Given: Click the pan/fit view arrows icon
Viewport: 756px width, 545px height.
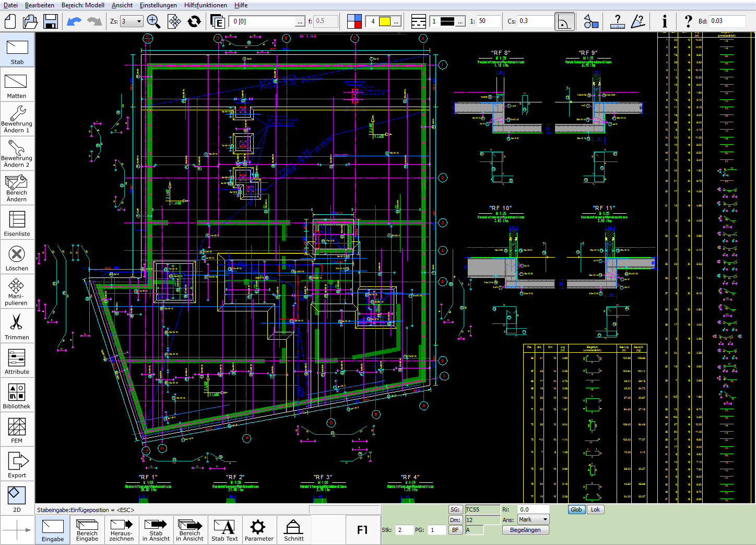Looking at the screenshot, I should 174,21.
